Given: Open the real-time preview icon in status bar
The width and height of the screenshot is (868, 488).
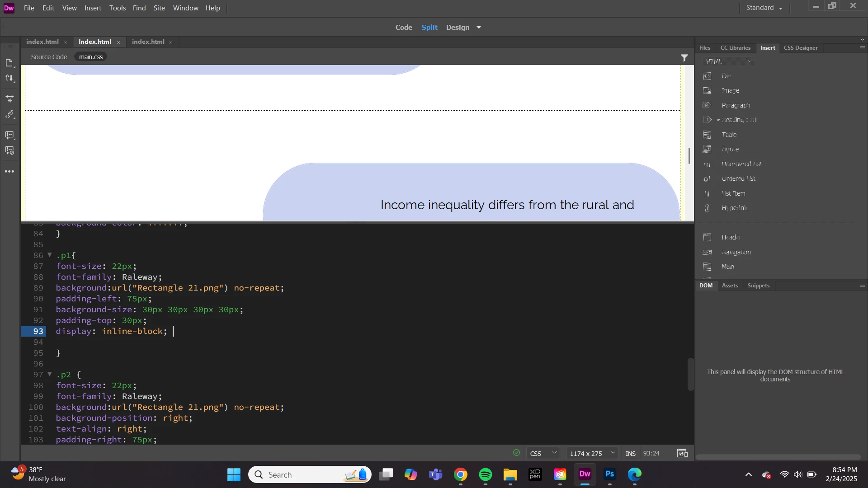Looking at the screenshot, I should 683,453.
